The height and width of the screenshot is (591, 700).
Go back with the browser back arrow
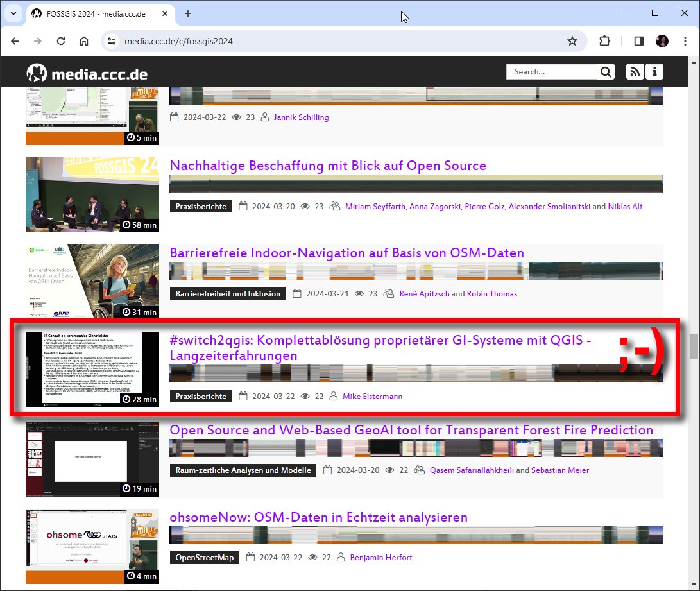(x=15, y=41)
